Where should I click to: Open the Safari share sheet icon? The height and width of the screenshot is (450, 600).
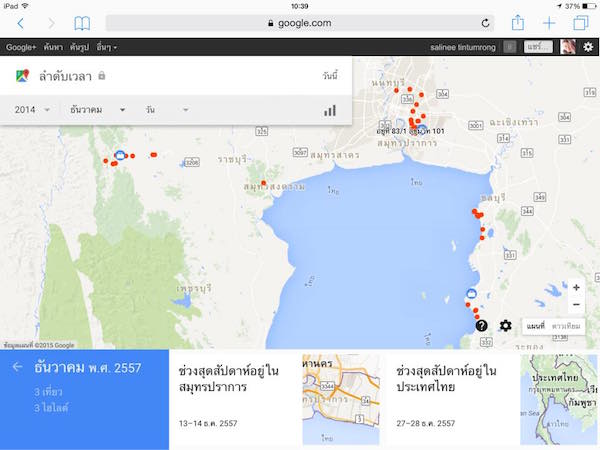tap(518, 22)
